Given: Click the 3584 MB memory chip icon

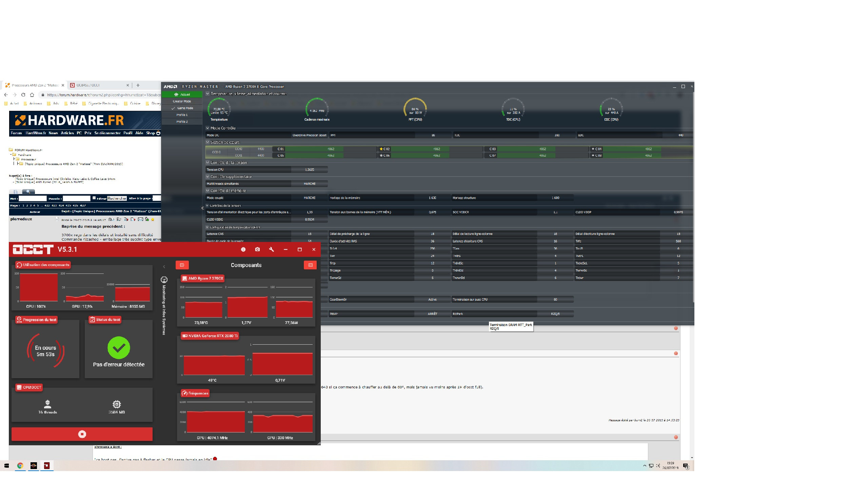Looking at the screenshot, I should 117,404.
